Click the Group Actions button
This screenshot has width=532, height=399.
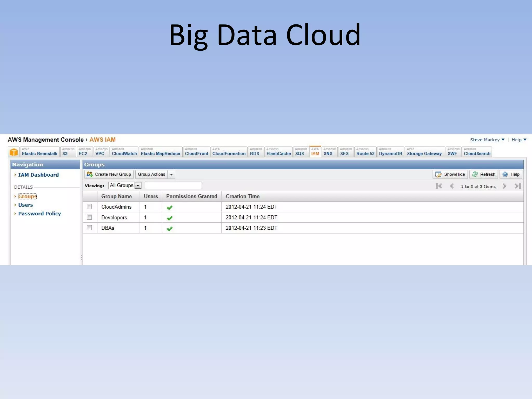(x=151, y=175)
